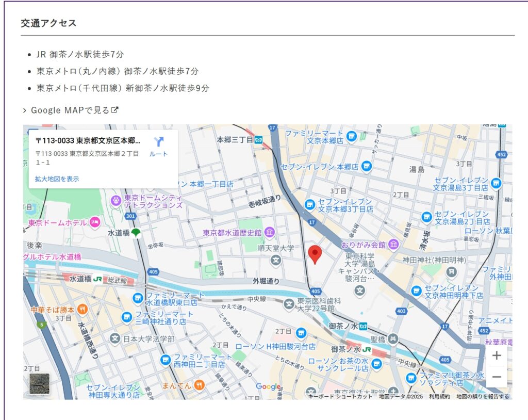This screenshot has width=528, height=420.
Task: Select the ローソン お茶の水サンクレール店 pin
Action: click(377, 364)
